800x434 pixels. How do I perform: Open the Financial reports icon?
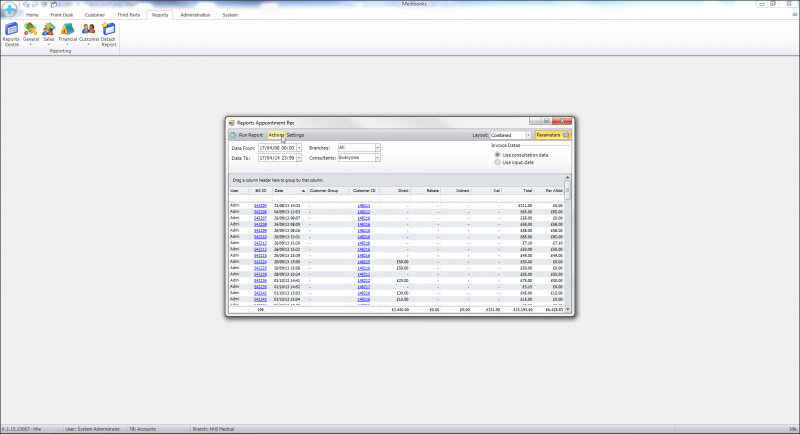pos(68,32)
